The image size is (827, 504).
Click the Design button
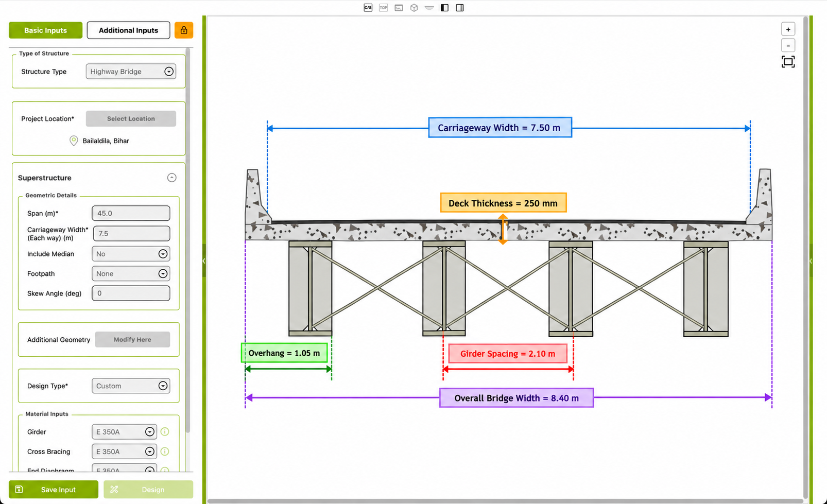click(x=148, y=489)
